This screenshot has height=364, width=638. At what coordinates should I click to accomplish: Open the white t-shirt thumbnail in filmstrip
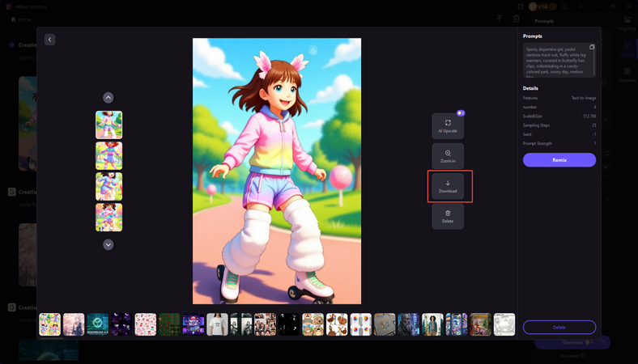pyautogui.click(x=217, y=324)
